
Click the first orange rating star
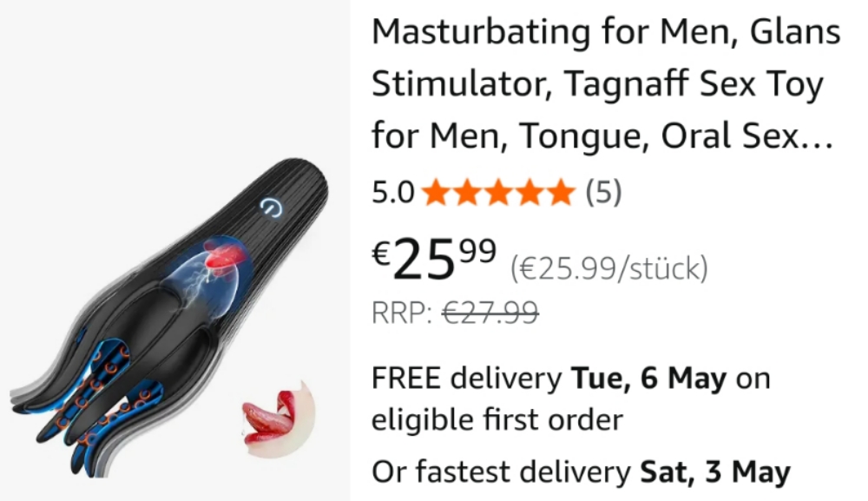point(436,192)
